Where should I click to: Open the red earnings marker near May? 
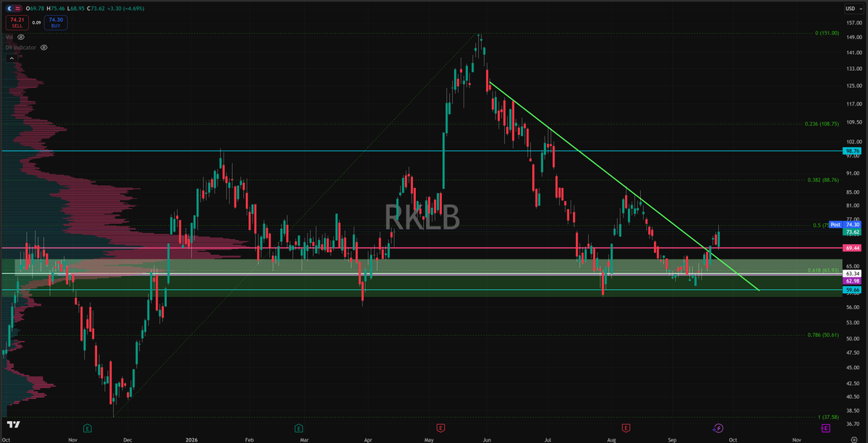tap(440, 428)
